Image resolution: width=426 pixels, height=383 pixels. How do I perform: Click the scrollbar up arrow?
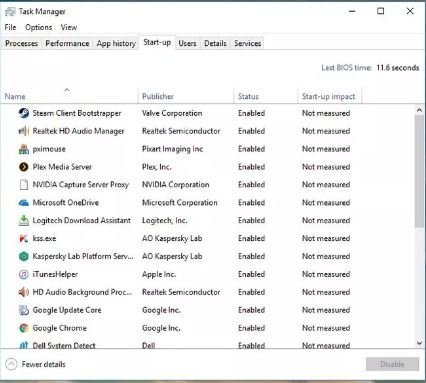419,110
